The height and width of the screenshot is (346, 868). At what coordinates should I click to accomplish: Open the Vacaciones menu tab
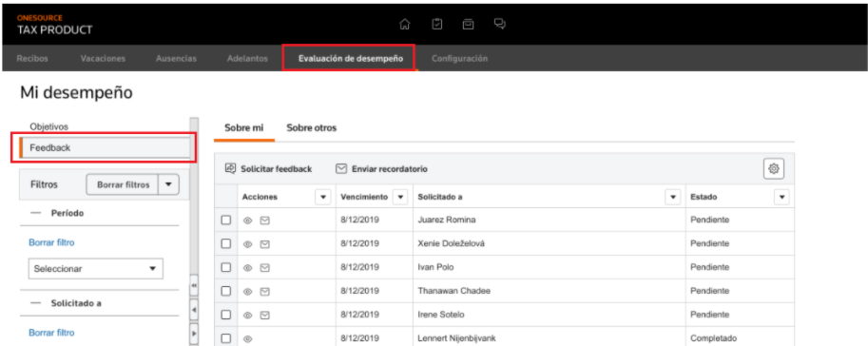coord(103,58)
